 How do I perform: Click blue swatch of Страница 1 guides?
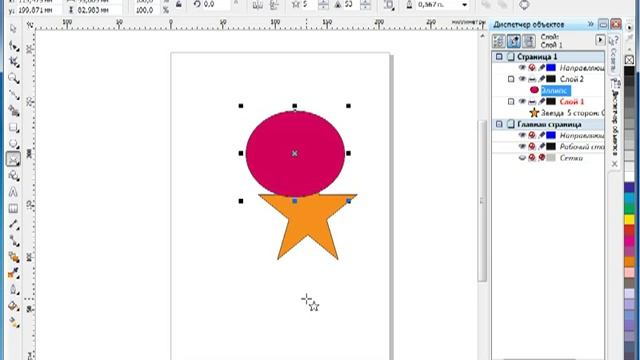(x=551, y=67)
